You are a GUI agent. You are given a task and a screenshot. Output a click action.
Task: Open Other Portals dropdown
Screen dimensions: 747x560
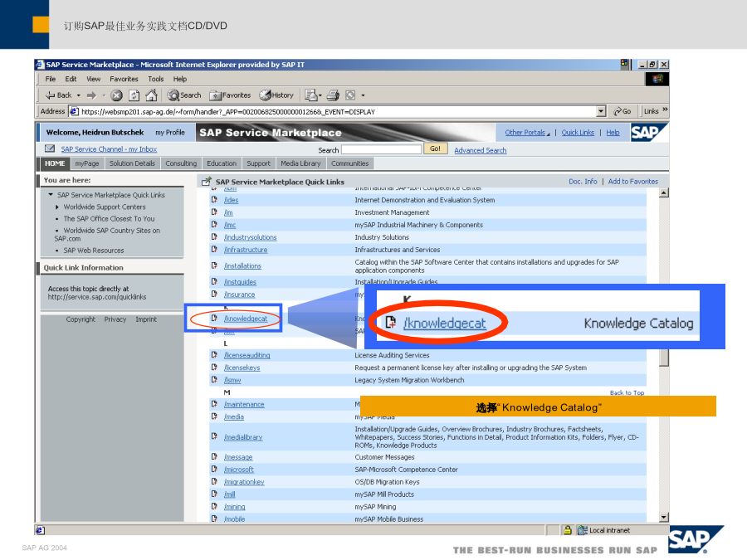click(527, 133)
